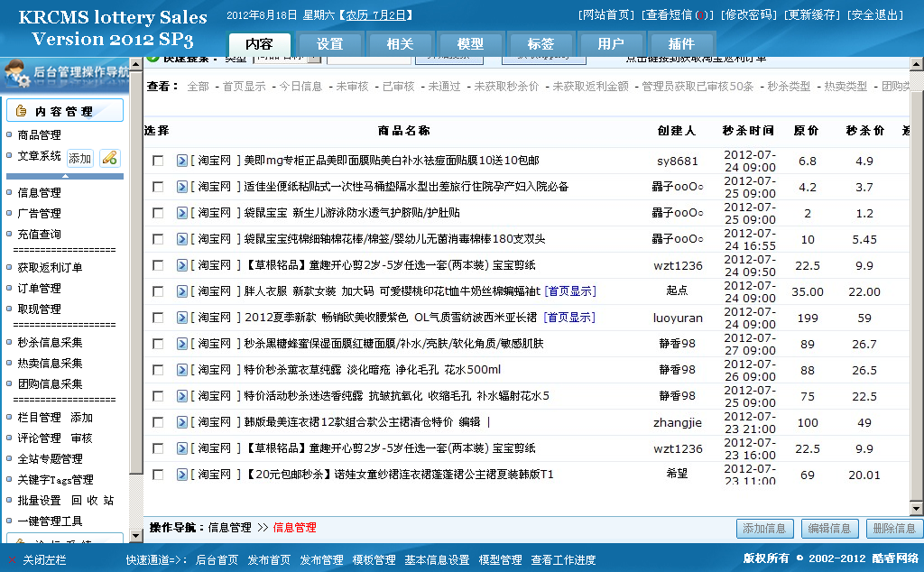
Task: Tick the checkbox for the 美即mg面膜 product row
Action: pyautogui.click(x=158, y=161)
